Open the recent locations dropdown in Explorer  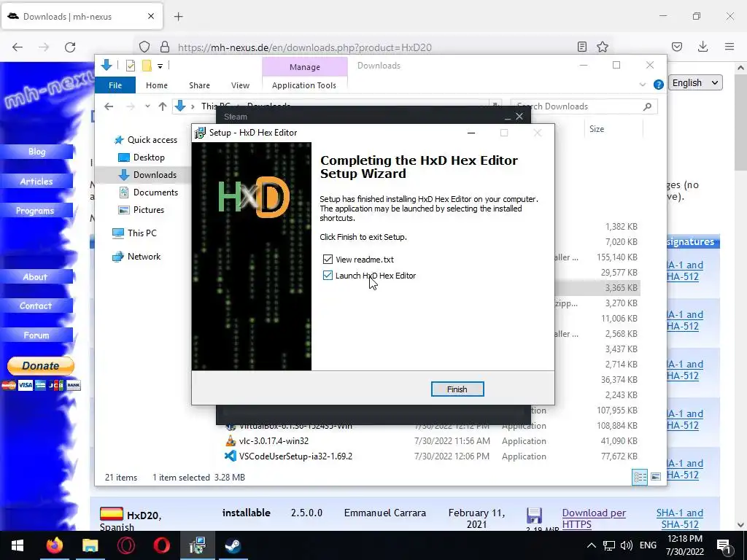[x=147, y=106]
